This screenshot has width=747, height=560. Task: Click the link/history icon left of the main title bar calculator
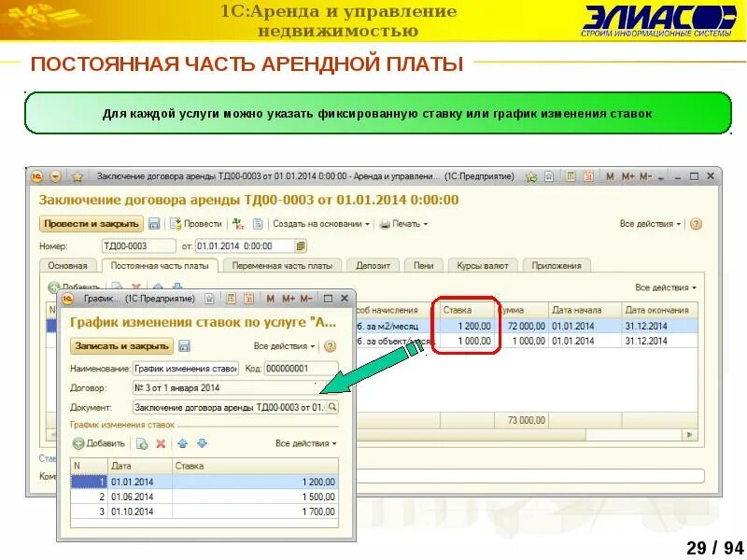point(549,176)
